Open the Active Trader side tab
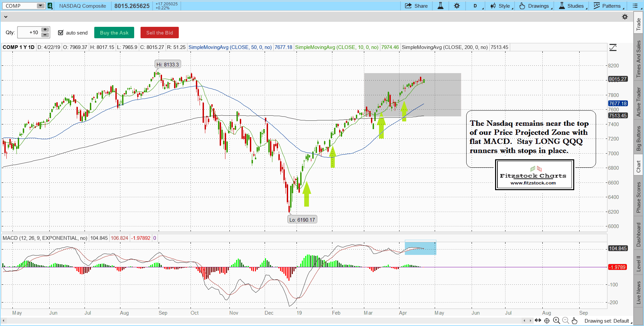Image resolution: width=644 pixels, height=326 pixels. click(x=638, y=102)
